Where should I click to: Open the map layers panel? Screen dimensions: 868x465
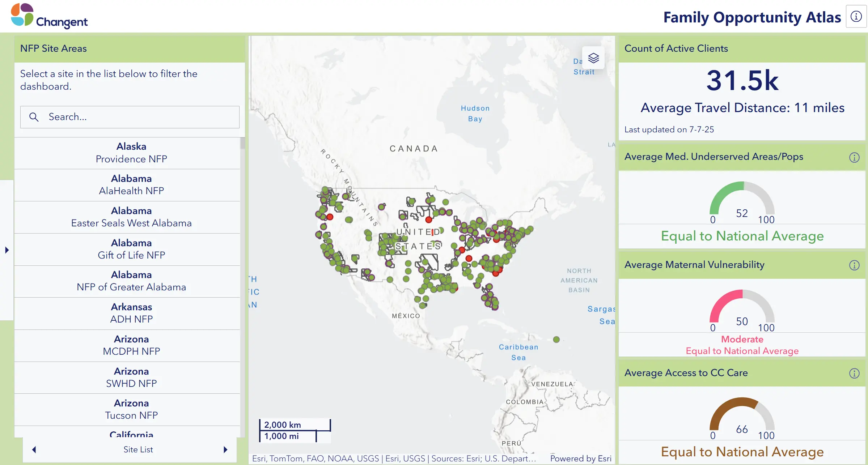point(593,58)
